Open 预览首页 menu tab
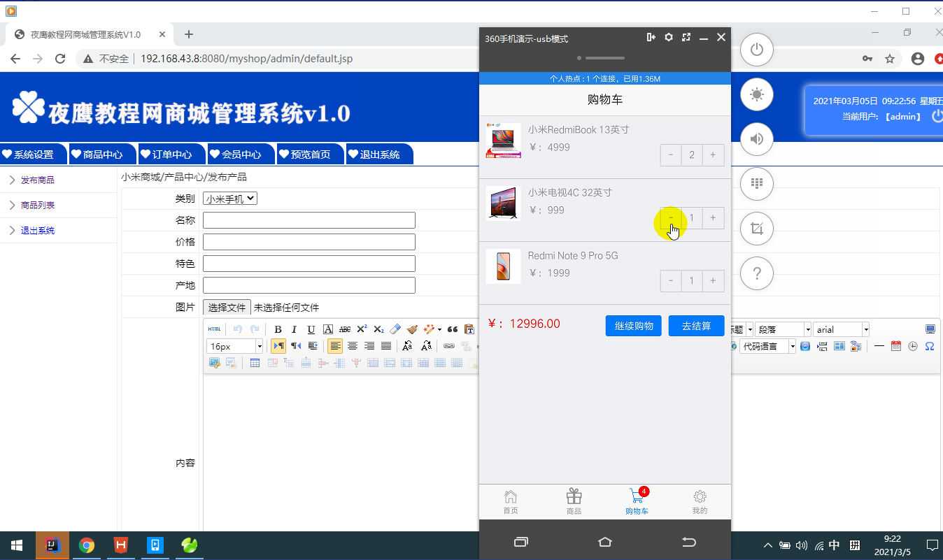 point(311,155)
